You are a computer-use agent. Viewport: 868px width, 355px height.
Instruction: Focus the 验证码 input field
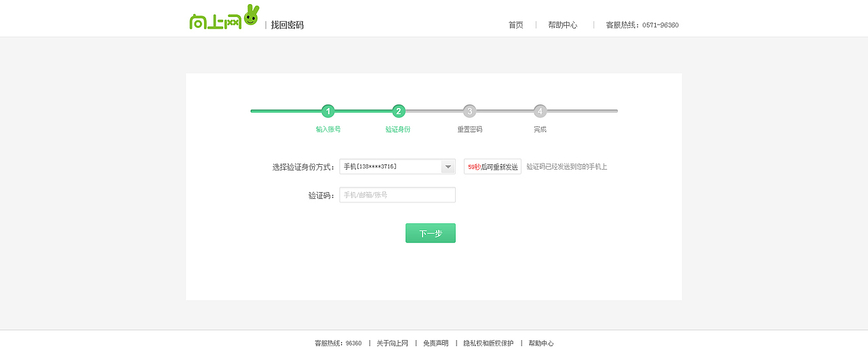pyautogui.click(x=397, y=195)
